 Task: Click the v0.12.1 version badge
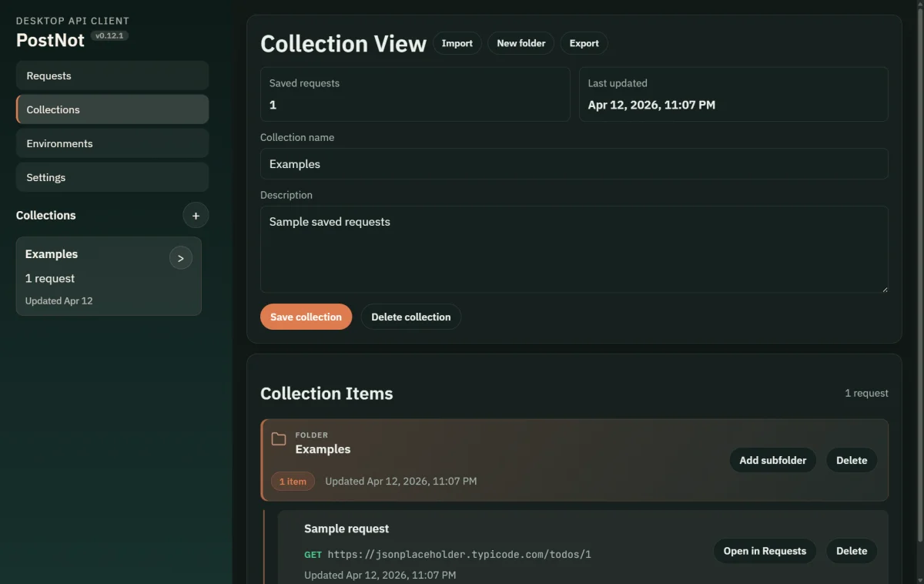pyautogui.click(x=109, y=35)
